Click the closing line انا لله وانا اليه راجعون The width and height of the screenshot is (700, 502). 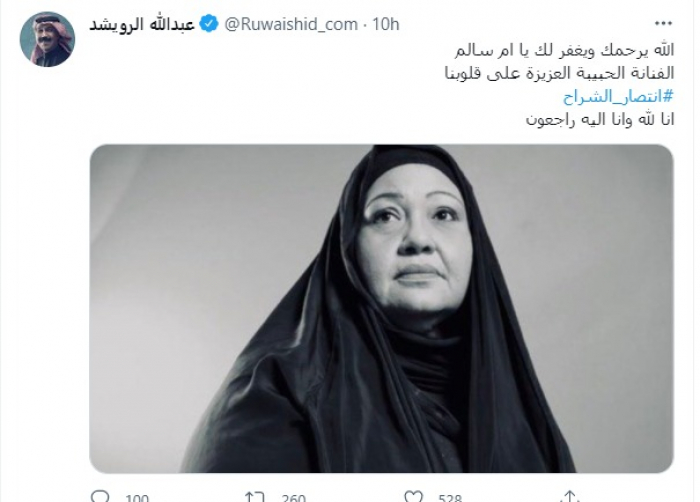pos(600,119)
